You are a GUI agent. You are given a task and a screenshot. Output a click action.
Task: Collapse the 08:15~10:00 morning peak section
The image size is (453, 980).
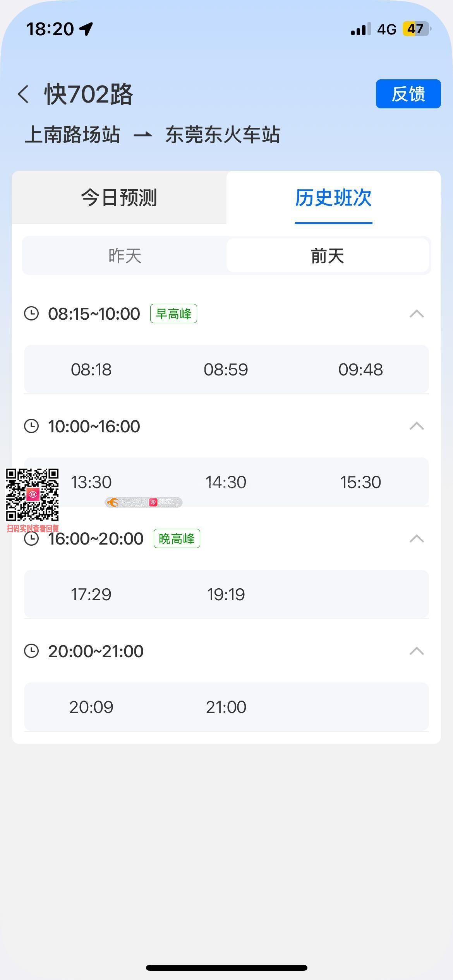417,314
